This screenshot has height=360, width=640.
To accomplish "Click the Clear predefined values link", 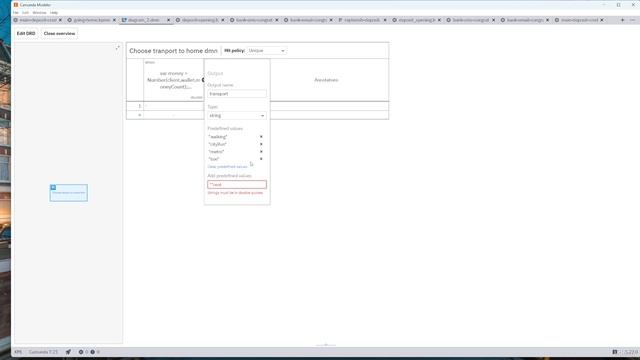I will pyautogui.click(x=227, y=167).
